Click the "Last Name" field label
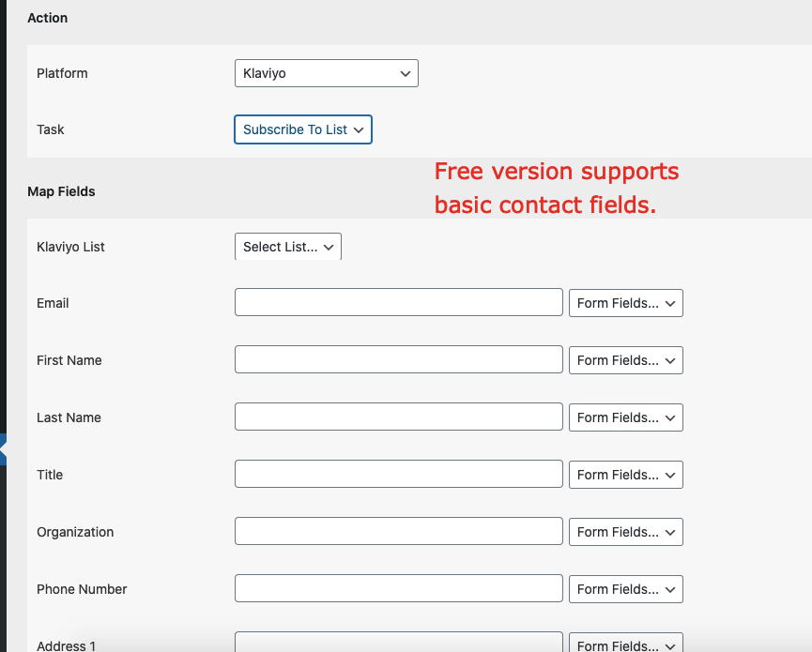Screen dimensions: 812x652 pos(69,417)
